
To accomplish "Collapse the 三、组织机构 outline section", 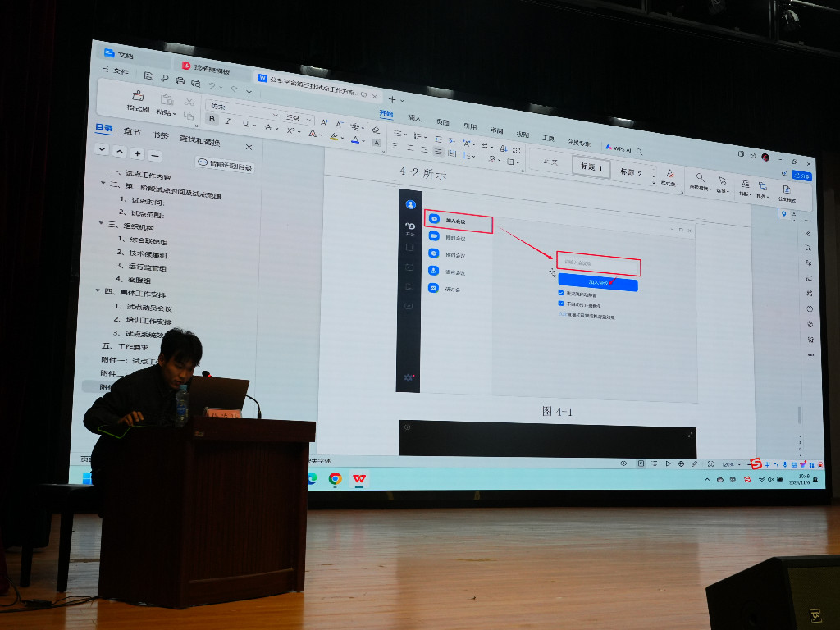I will pyautogui.click(x=101, y=224).
